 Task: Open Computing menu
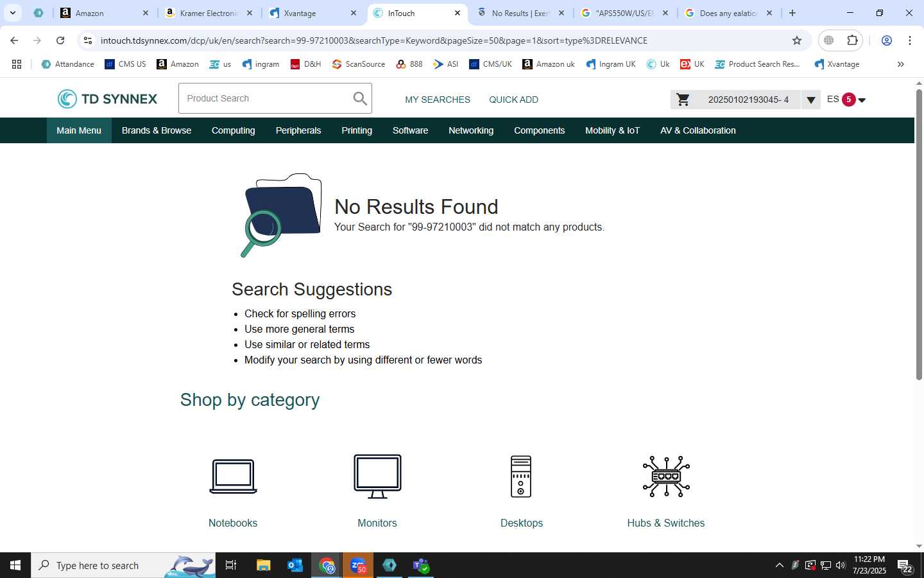233,130
